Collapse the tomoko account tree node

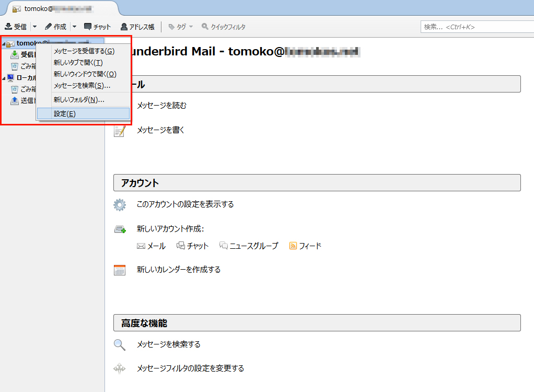(x=4, y=44)
